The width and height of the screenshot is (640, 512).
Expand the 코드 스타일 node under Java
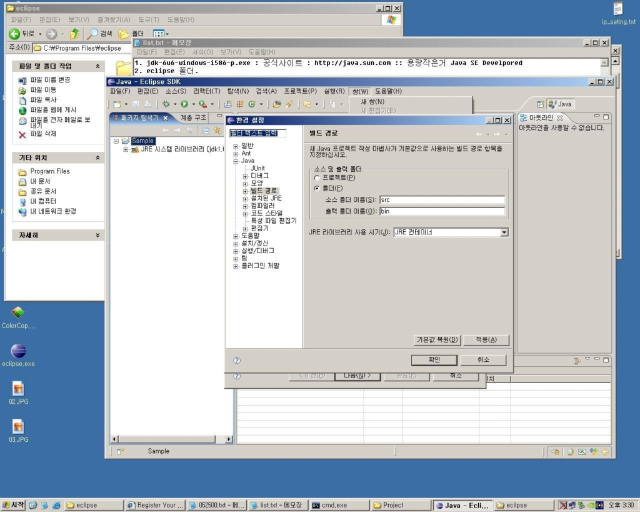click(245, 214)
